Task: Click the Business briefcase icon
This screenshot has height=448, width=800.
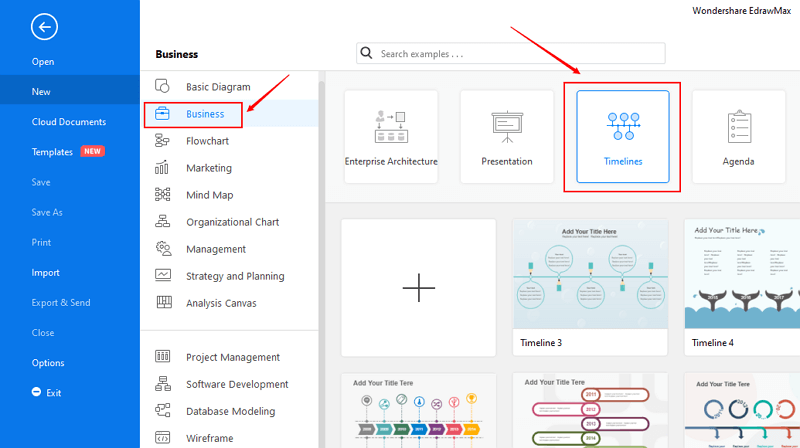Action: [x=162, y=113]
